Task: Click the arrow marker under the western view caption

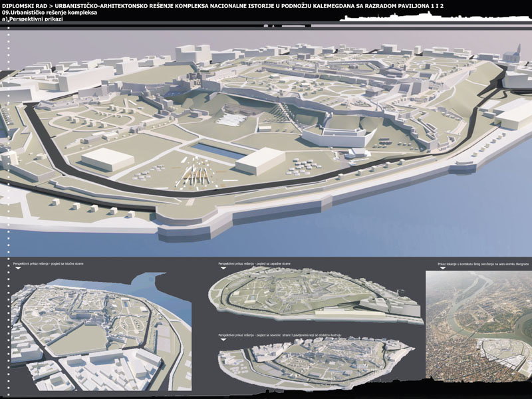Action: click(223, 268)
